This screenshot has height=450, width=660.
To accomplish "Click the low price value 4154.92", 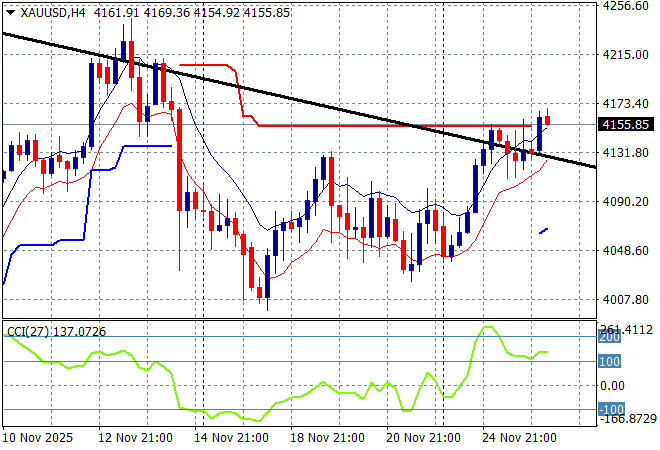I will (217, 13).
